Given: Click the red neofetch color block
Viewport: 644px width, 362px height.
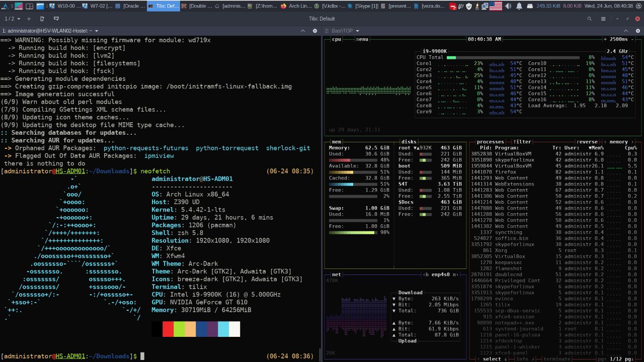Looking at the screenshot, I should [168, 329].
